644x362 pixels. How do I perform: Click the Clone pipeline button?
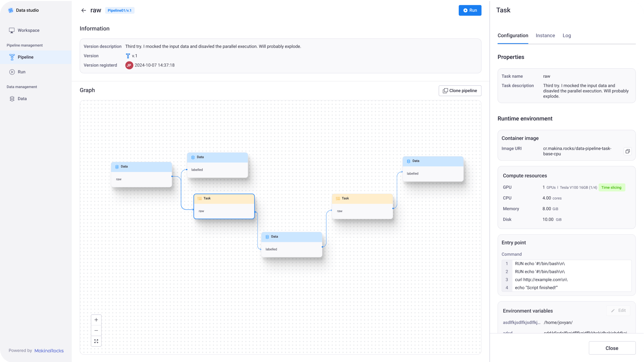click(x=460, y=91)
